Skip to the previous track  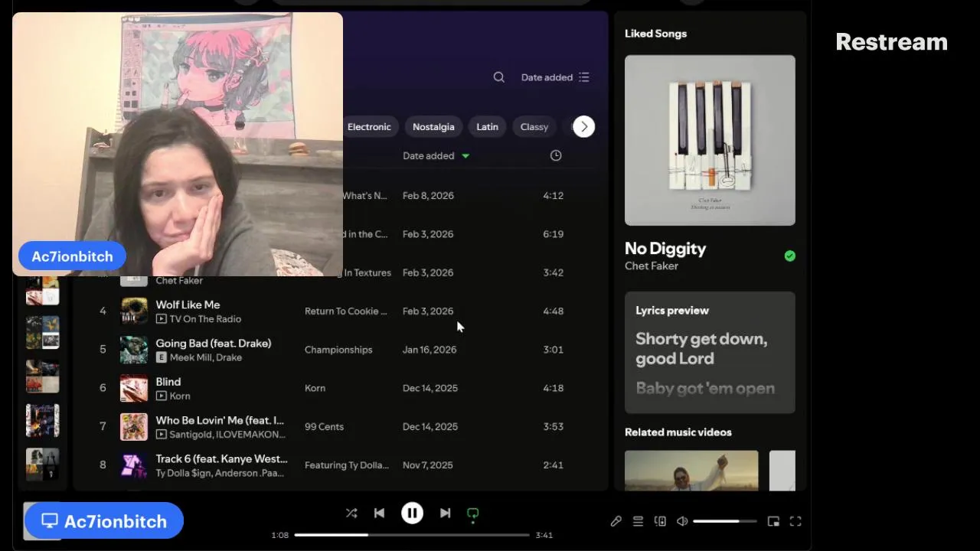click(379, 514)
